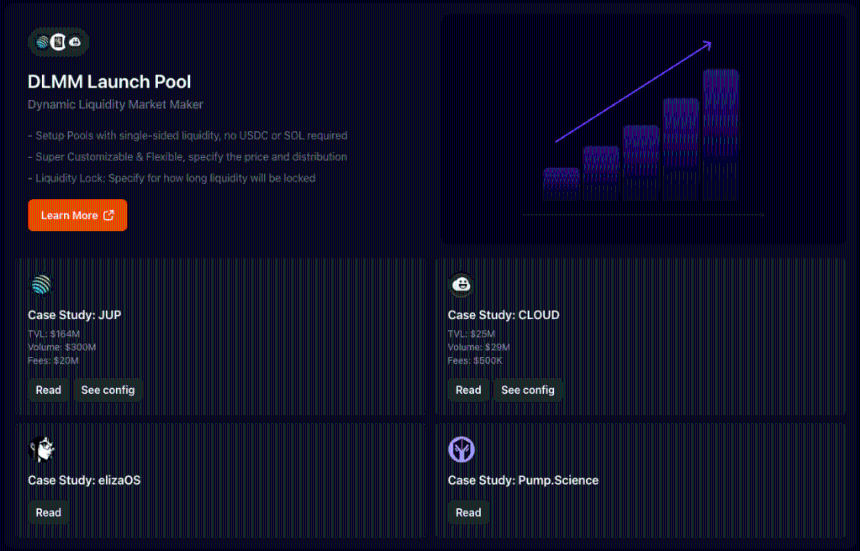This screenshot has width=860, height=551.
Task: Click the external link icon on Learn More
Action: click(x=109, y=215)
